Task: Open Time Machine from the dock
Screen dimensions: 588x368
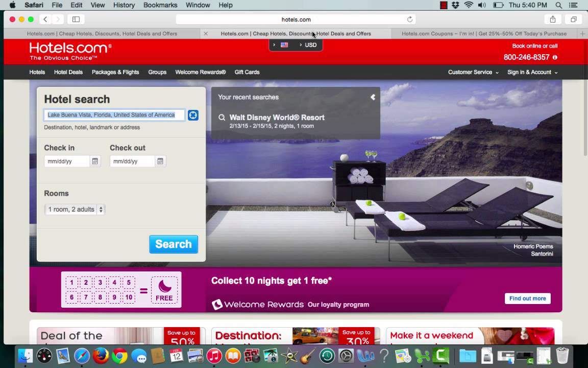Action: [327, 356]
